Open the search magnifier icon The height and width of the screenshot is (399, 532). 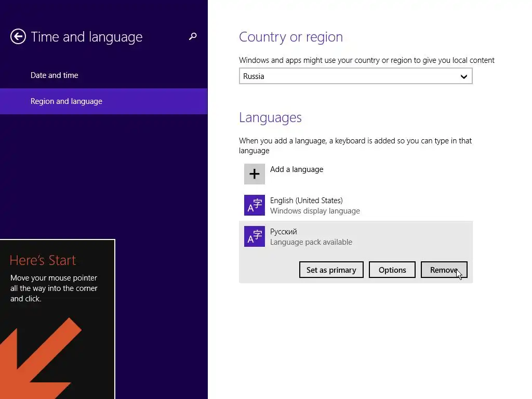click(193, 36)
